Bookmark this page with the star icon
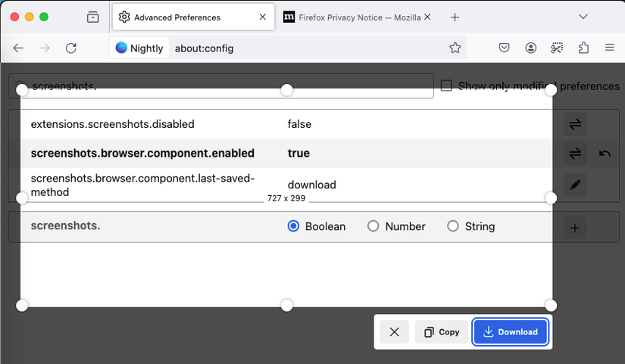The height and width of the screenshot is (364, 625). (x=455, y=48)
